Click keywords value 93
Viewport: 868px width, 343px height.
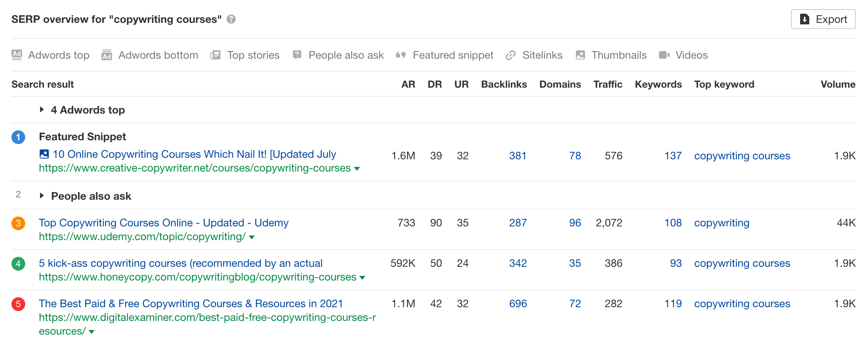676,263
